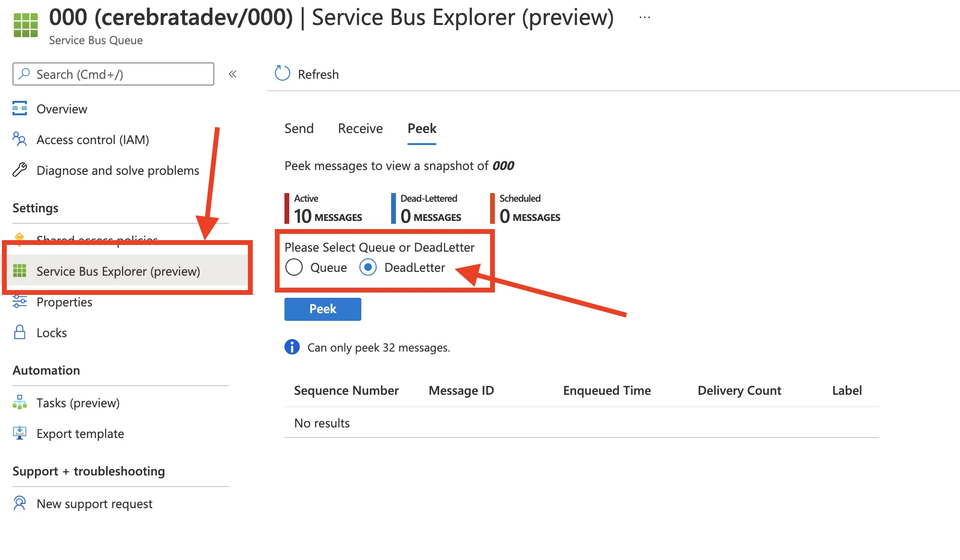Click the Refresh circular arrow icon
This screenshot has width=960, height=560.
(282, 73)
